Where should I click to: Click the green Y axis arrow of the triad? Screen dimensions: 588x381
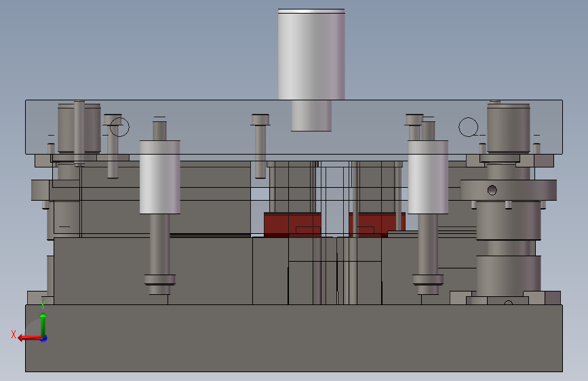[43, 325]
